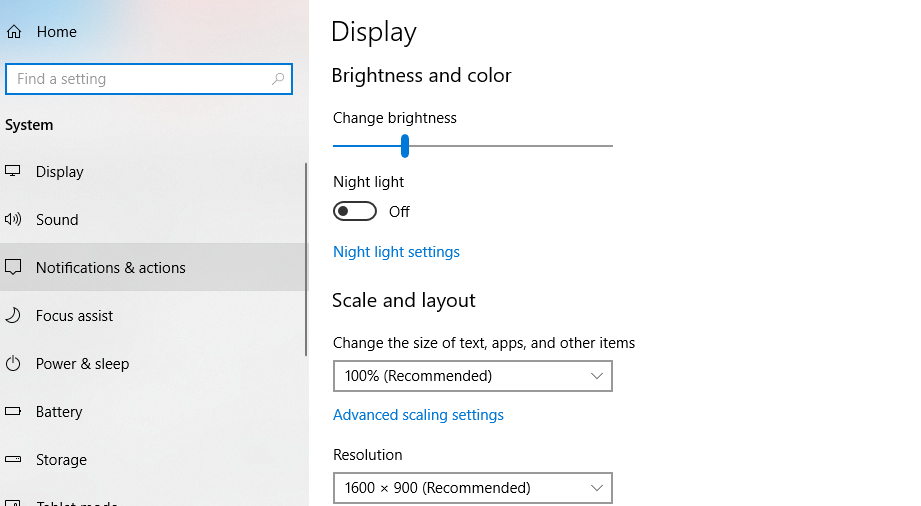Viewport: 921px width, 506px height.
Task: Turn on the Night light toggle
Action: (355, 211)
